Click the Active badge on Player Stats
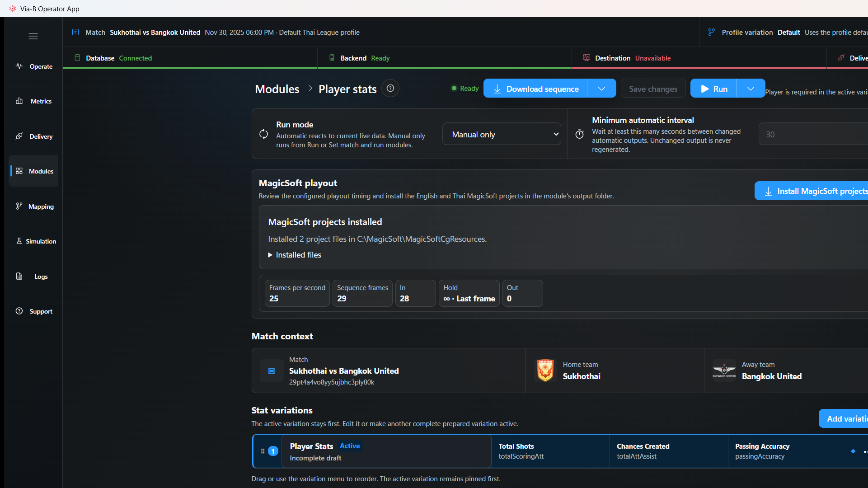The width and height of the screenshot is (868, 488). click(x=350, y=446)
